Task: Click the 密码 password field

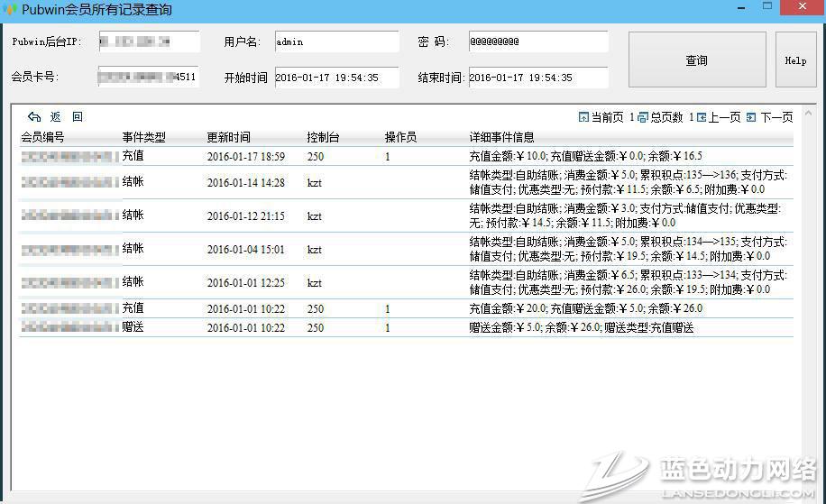Action: [537, 41]
